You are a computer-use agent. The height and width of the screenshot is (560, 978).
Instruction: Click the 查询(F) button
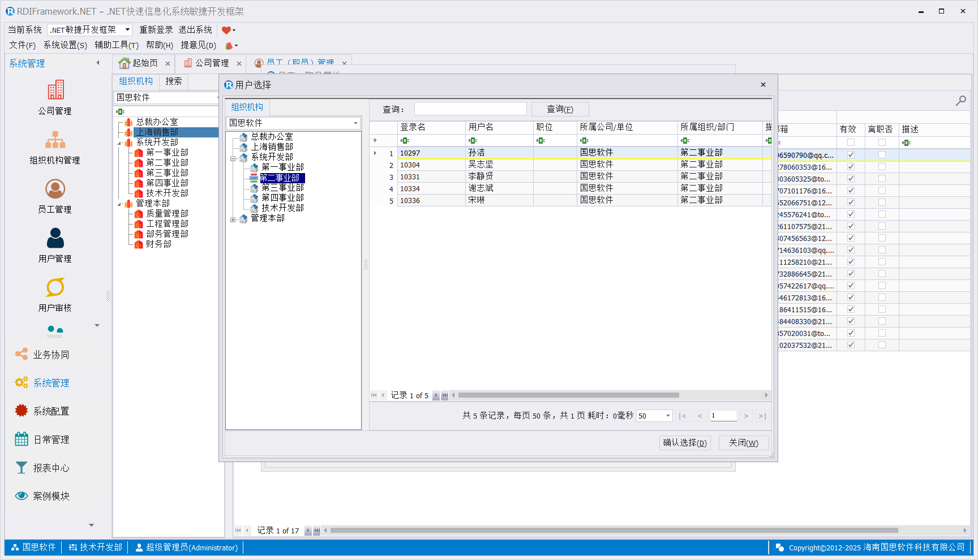point(560,109)
